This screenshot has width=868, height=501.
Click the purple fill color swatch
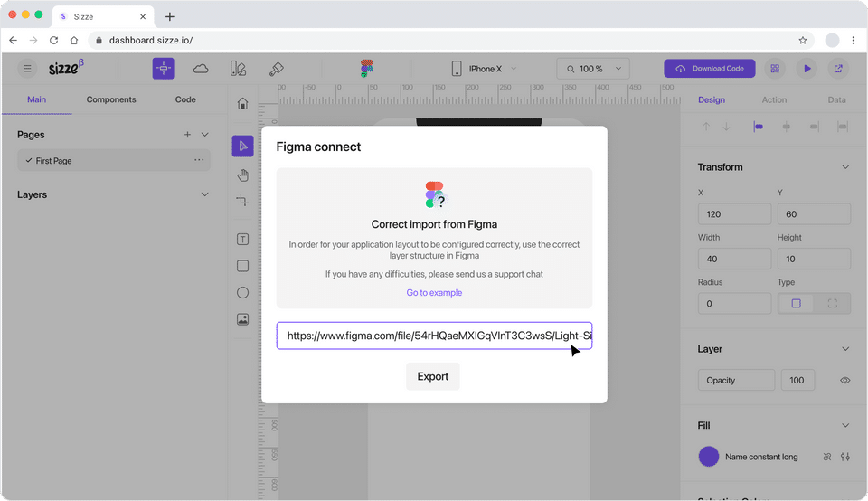tap(709, 457)
